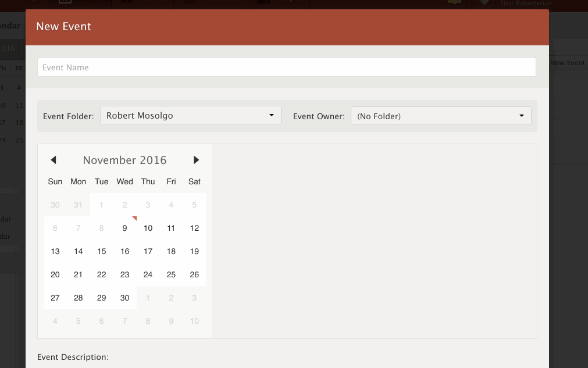Choose November 28 in date picker

click(79, 298)
